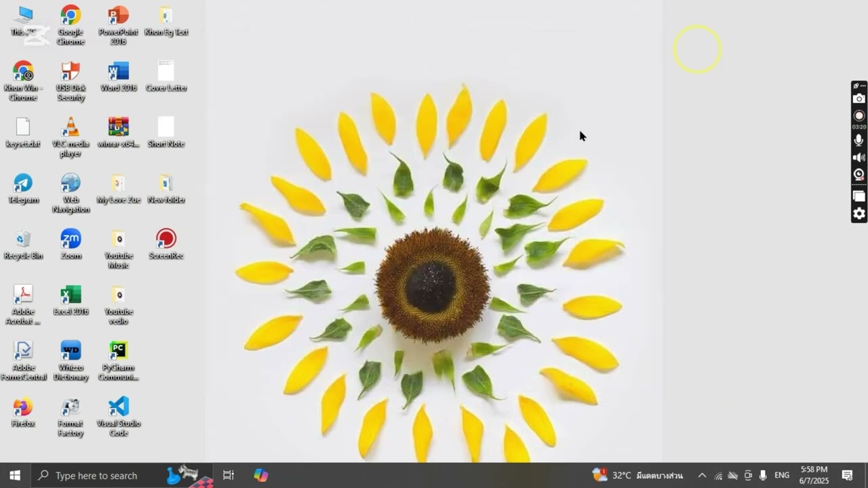Toggle microphone in ScreenRec toolbar

[859, 140]
